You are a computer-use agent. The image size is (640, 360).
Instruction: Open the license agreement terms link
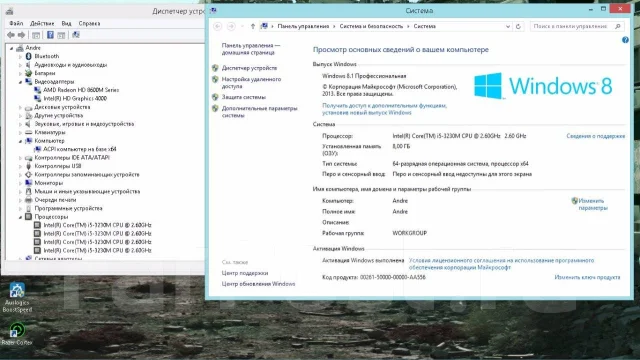501,264
